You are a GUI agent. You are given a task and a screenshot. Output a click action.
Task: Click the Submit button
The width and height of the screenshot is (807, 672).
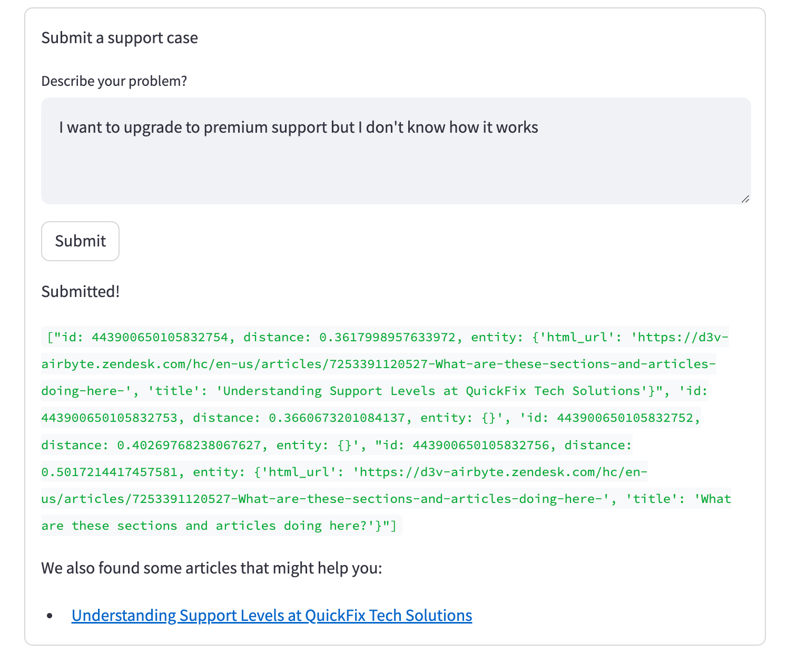pos(80,241)
